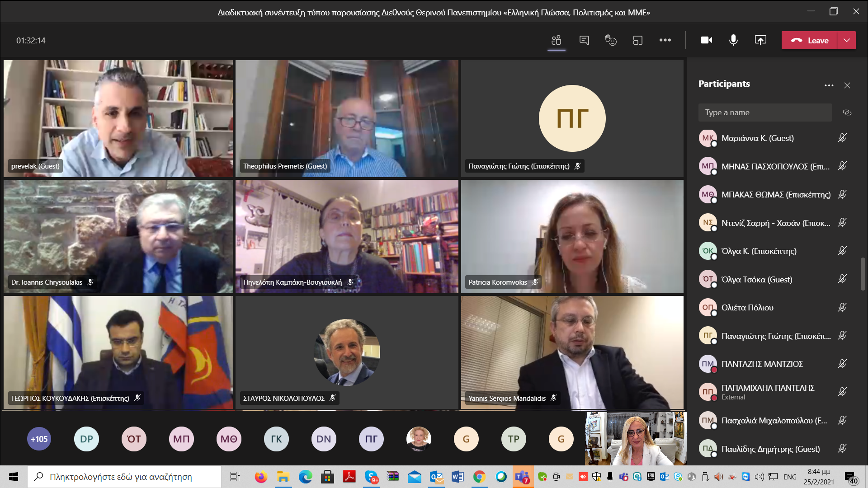
Task: Click mic icon for Πασχαλιά Μιχαλοπούλου
Action: pos(842,420)
